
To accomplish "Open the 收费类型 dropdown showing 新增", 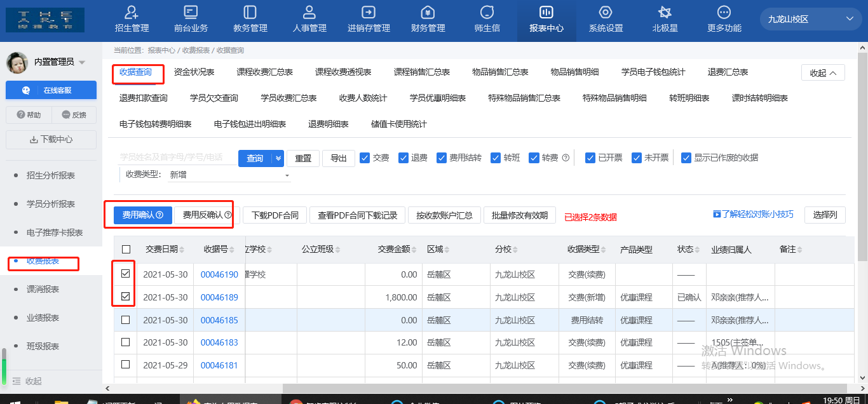I will coord(229,175).
